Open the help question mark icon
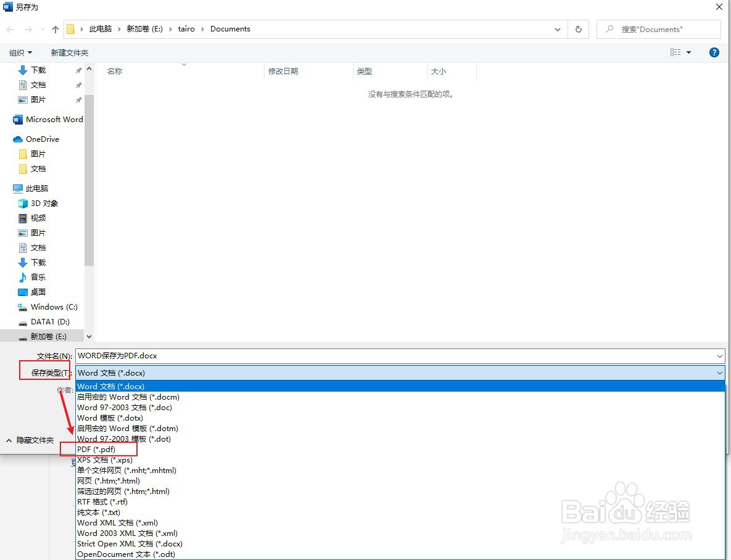The width and height of the screenshot is (731, 560). 714,52
